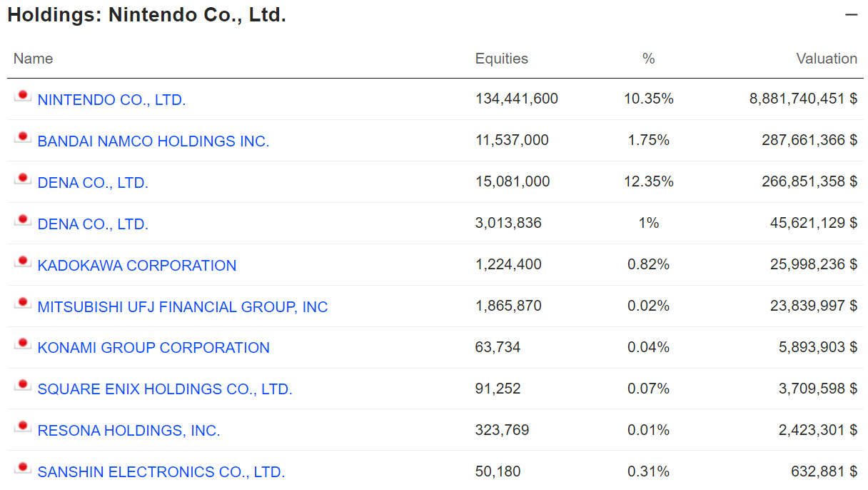Image resolution: width=868 pixels, height=490 pixels.
Task: Open the SQUARE ENIX HOLDINGS CO., LTD. link
Action: pyautogui.click(x=165, y=389)
